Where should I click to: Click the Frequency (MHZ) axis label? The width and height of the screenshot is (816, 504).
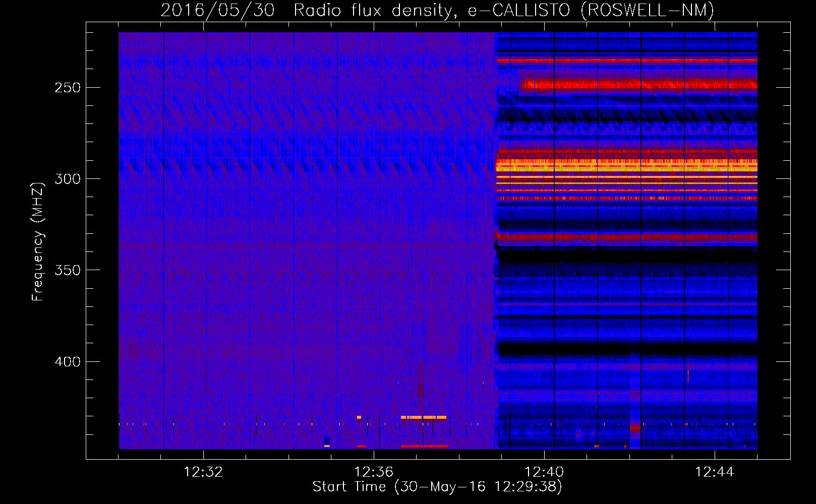(38, 241)
